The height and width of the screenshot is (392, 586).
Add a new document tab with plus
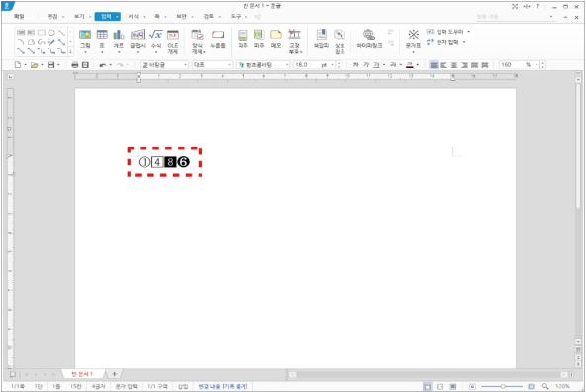click(x=115, y=374)
